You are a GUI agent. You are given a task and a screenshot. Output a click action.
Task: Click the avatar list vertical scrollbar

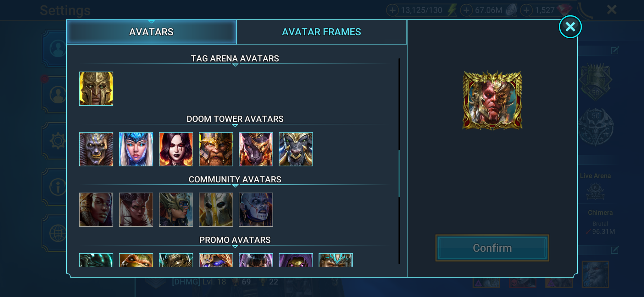(x=399, y=174)
